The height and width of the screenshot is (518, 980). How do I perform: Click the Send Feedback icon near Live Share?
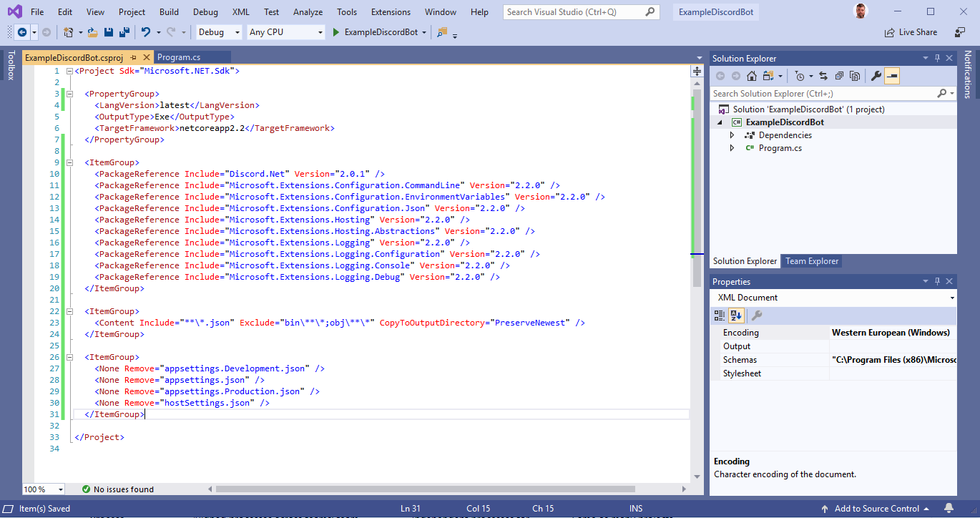[x=961, y=32]
